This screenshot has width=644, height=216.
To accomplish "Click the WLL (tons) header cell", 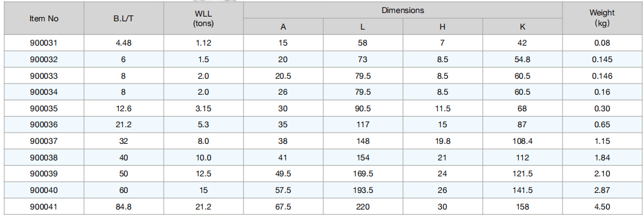I will (203, 19).
